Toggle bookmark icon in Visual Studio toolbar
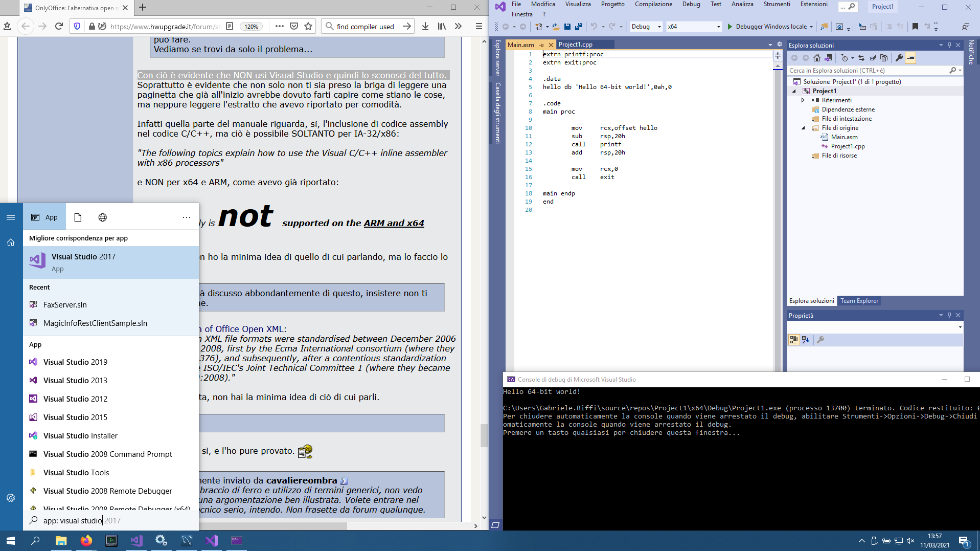Screen dimensions: 980x551 click(x=915, y=27)
